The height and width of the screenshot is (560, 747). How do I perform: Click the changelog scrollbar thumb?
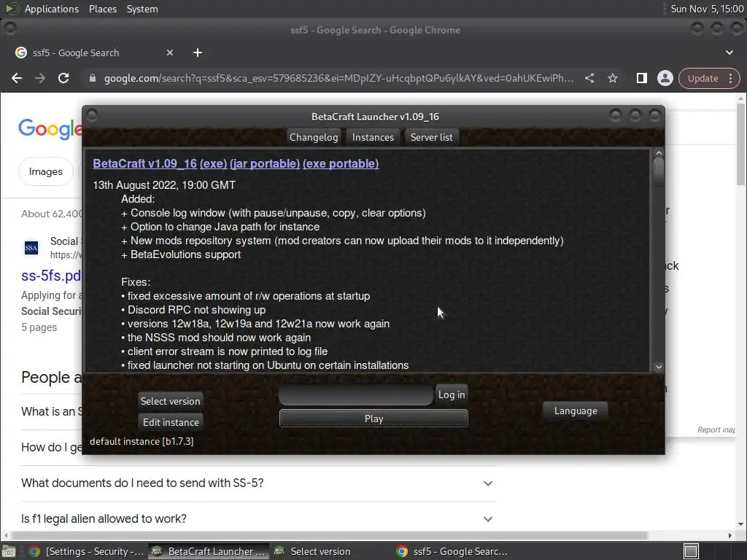tap(659, 173)
